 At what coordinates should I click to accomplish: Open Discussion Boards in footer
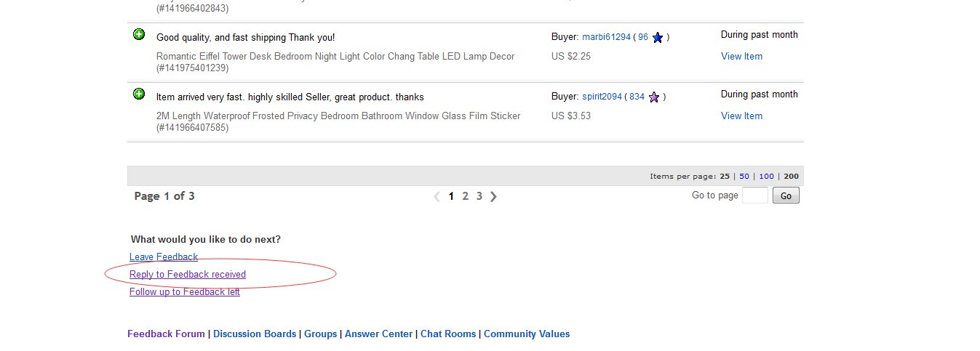[255, 334]
